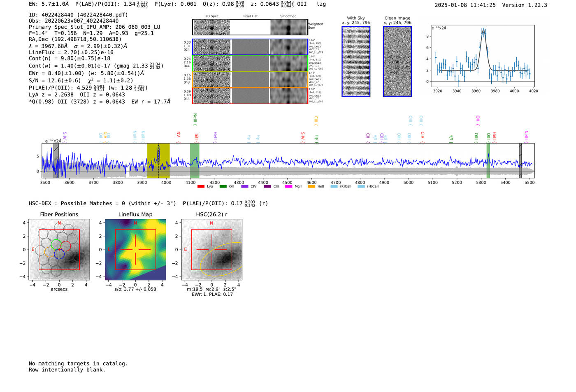Click the 3960 tick on fit plot axis
This screenshot has width=576, height=392.
point(476,91)
